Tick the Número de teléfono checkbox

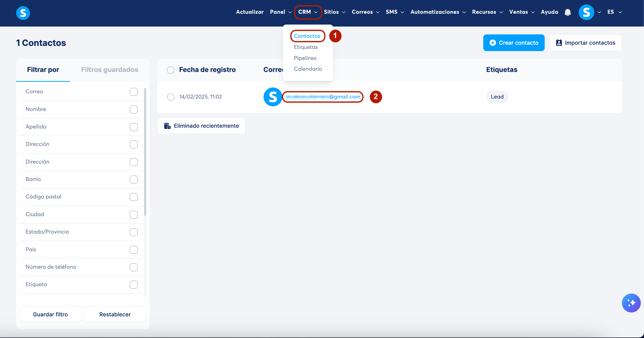point(133,267)
